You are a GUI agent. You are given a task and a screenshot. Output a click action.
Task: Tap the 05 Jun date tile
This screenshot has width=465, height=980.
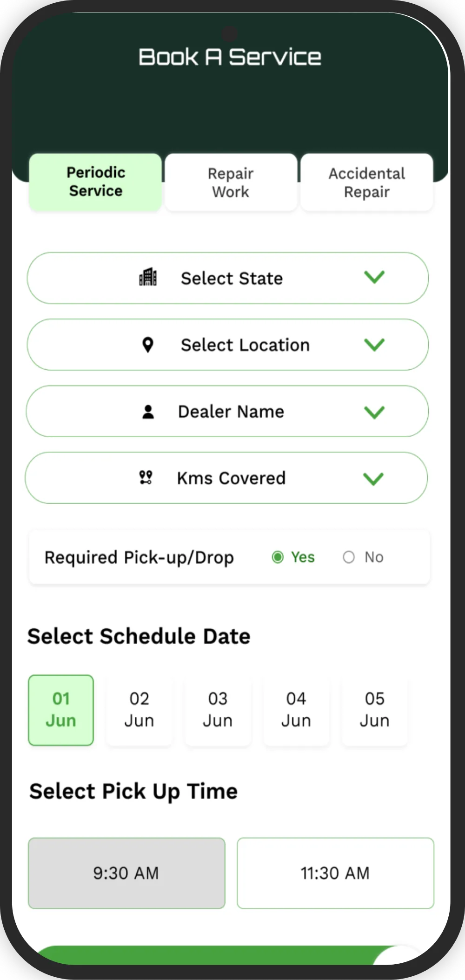(x=374, y=710)
